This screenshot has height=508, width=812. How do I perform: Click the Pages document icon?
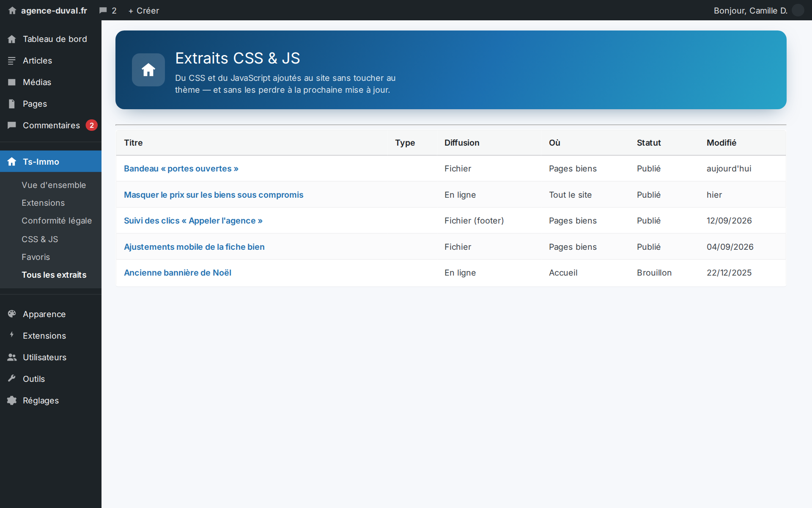point(12,104)
